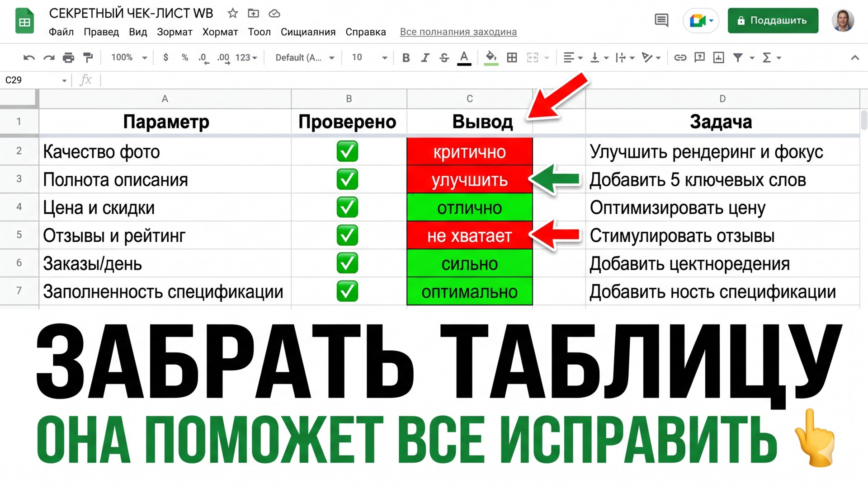Image resolution: width=868 pixels, height=488 pixels.
Task: Select the red критично cell
Action: point(470,151)
